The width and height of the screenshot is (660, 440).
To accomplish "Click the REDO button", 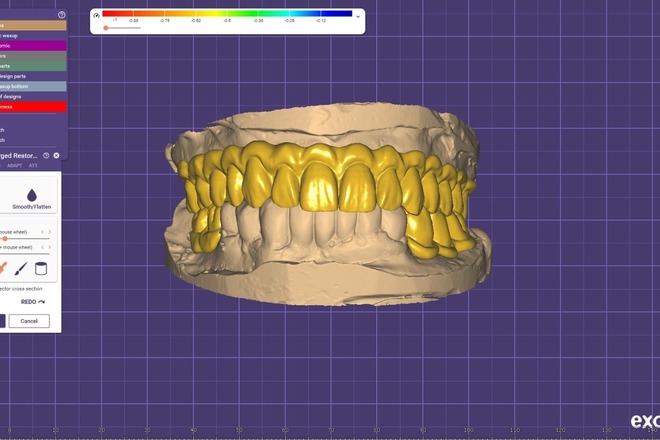I will 33,302.
